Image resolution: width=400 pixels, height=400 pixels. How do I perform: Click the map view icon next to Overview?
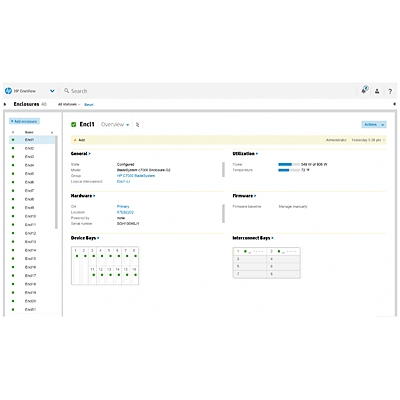137,125
